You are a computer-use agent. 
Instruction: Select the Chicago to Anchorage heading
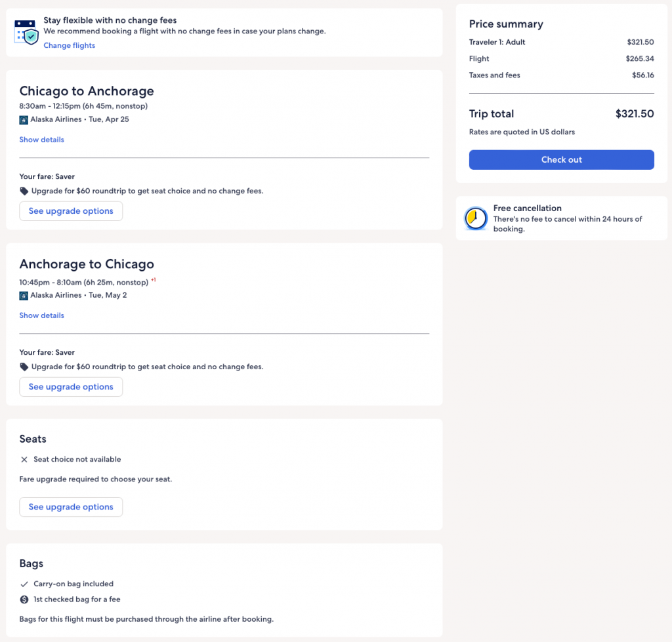87,91
